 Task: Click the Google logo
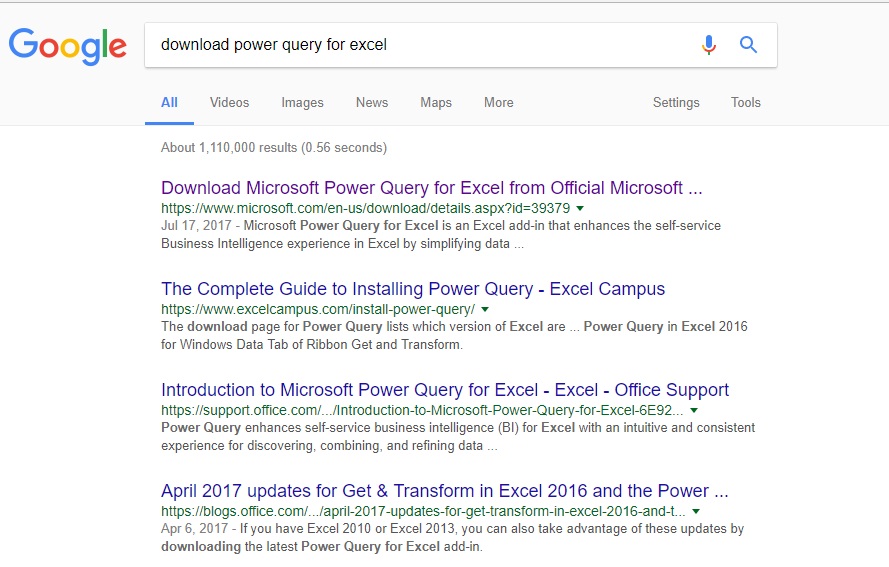(67, 45)
